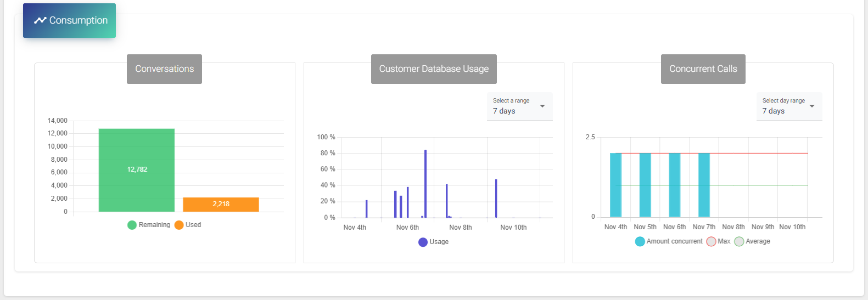The image size is (868, 300).
Task: Click the Nov 7th concurrent calls bar
Action: click(704, 185)
